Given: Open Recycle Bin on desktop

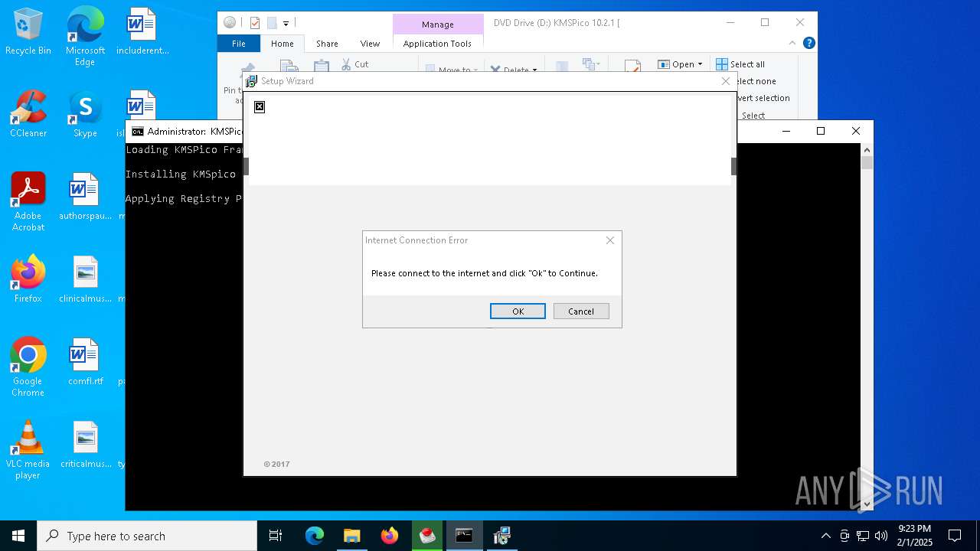Looking at the screenshot, I should pos(28,31).
